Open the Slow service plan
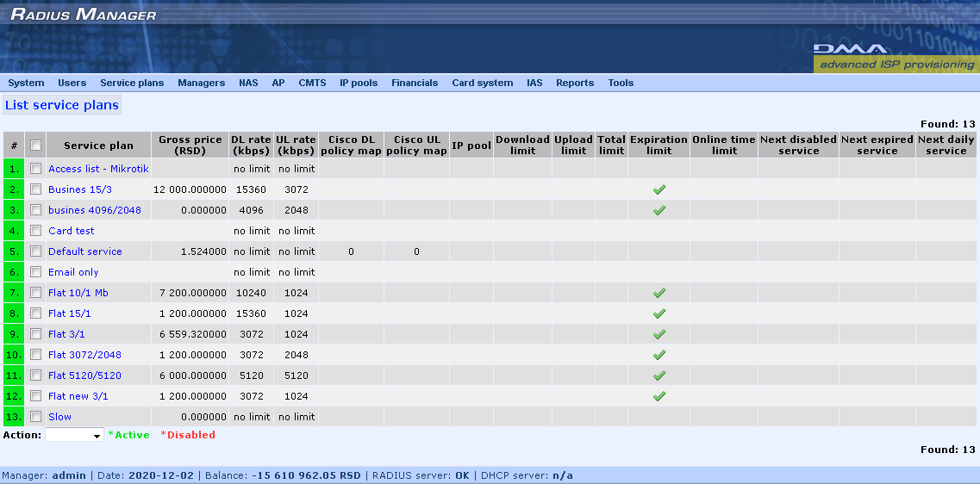Image resolution: width=980 pixels, height=484 pixels. 59,417
